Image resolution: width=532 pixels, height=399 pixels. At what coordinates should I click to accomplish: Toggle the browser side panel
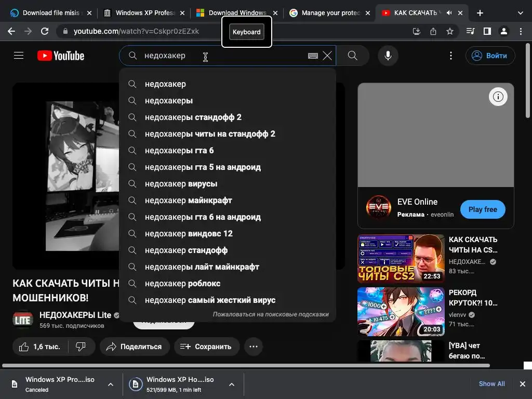(487, 31)
